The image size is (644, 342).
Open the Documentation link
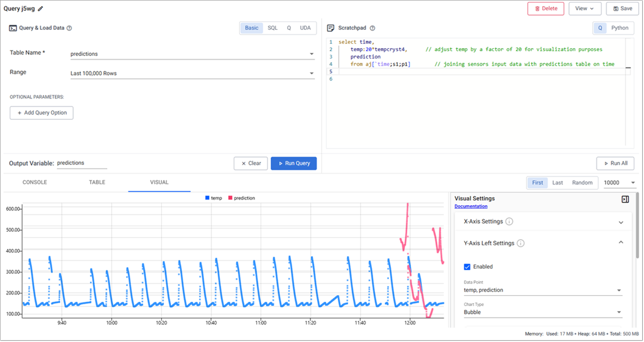pyautogui.click(x=471, y=207)
